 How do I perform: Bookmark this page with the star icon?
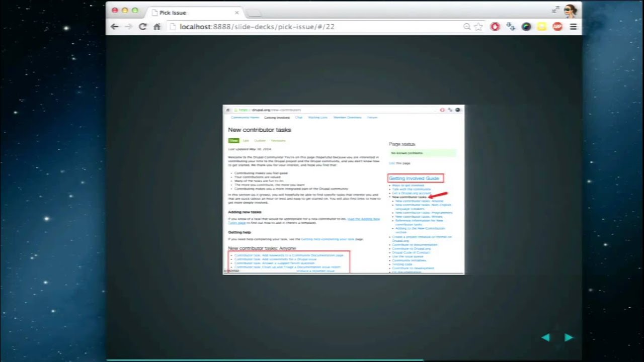point(478,27)
